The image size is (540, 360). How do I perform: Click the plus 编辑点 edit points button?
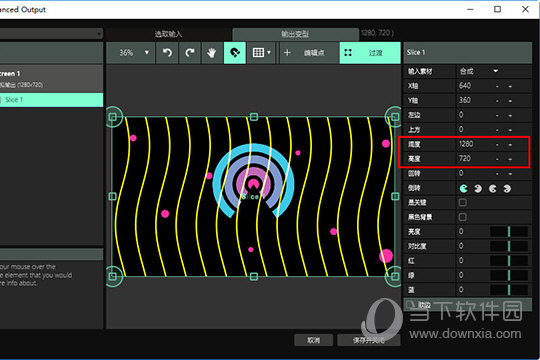pos(309,53)
